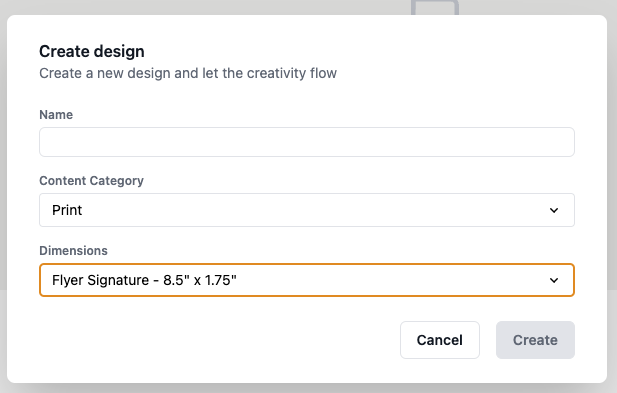Click the Name text input field
The image size is (617, 393).
click(307, 142)
